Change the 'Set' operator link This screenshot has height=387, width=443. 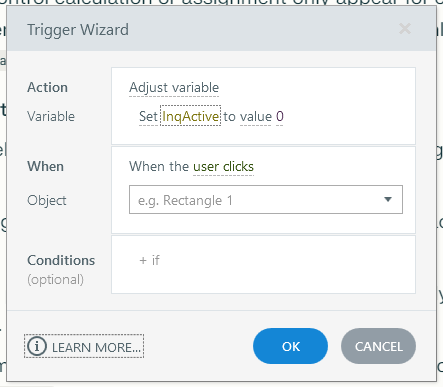pyautogui.click(x=148, y=117)
